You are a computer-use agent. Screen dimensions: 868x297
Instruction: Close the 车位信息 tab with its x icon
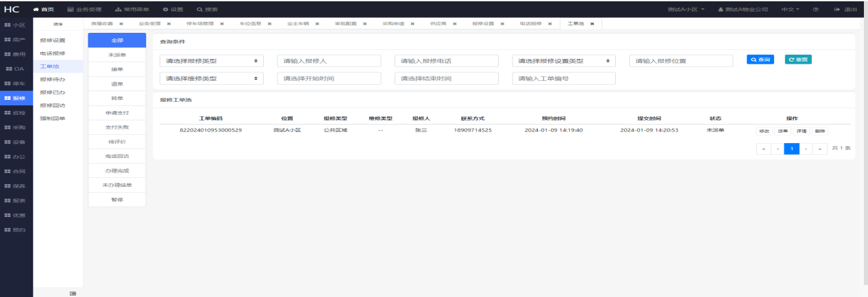[x=269, y=24]
